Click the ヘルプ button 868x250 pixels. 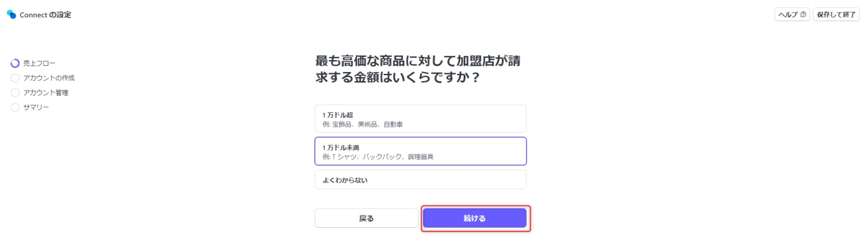tap(792, 14)
